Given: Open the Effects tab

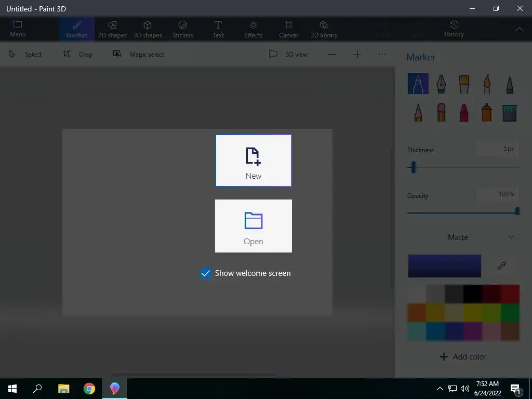Looking at the screenshot, I should coord(254,29).
